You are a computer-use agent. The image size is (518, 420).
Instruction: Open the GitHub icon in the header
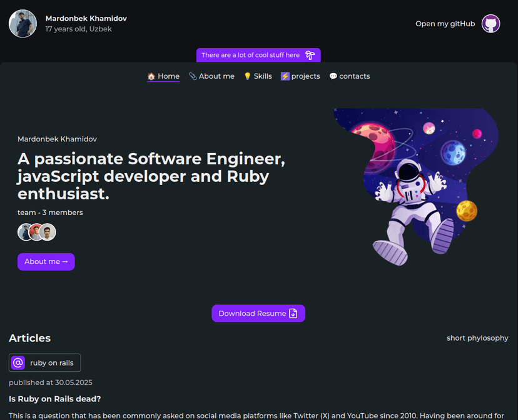(490, 23)
